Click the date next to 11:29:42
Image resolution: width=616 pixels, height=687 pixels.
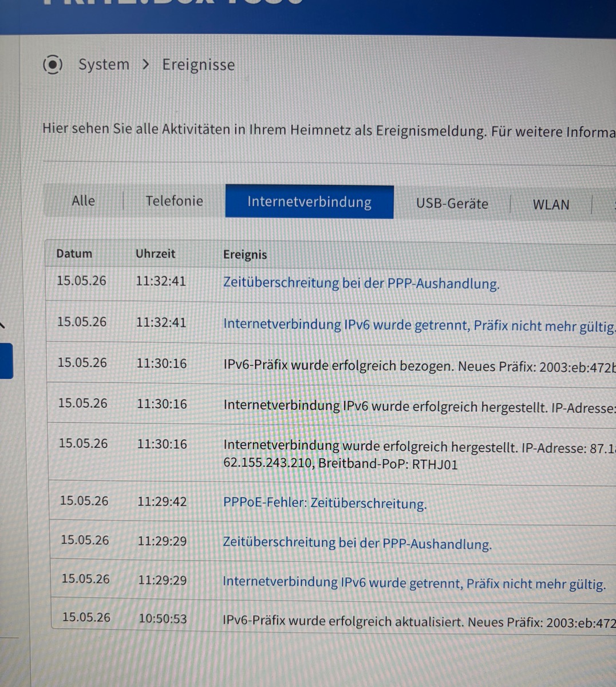(x=84, y=501)
